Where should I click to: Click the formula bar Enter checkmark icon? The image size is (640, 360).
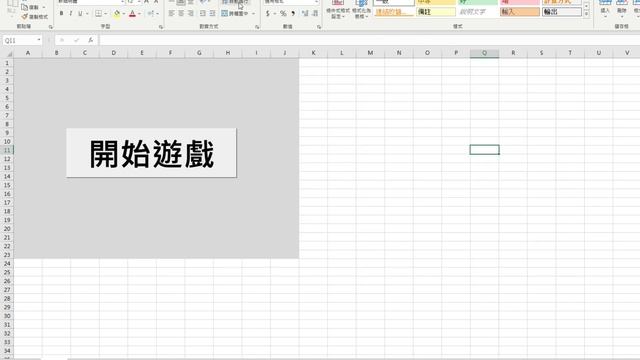coord(76,40)
